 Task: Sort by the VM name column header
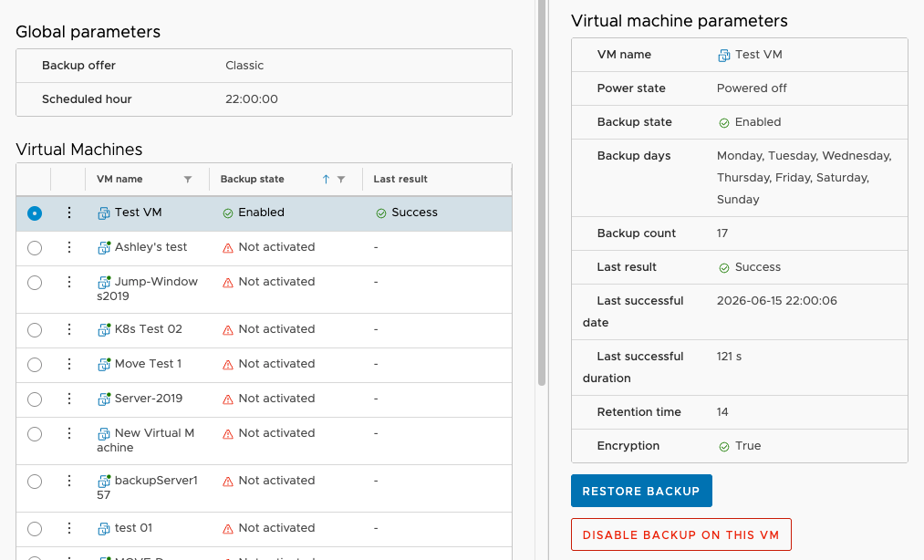[119, 179]
